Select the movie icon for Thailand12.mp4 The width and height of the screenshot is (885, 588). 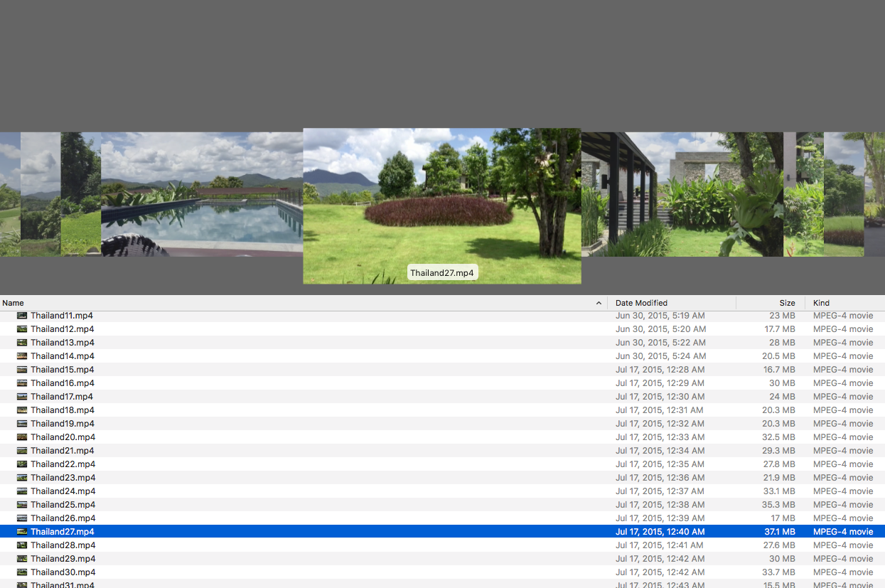coord(22,329)
